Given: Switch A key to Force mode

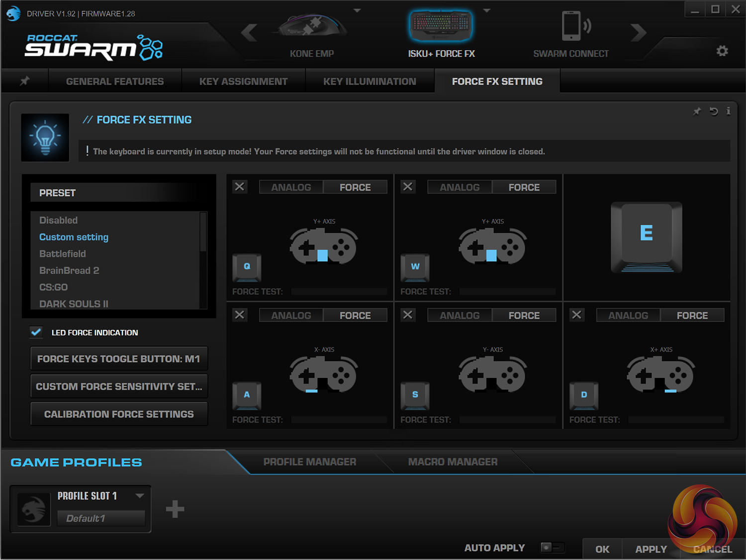Looking at the screenshot, I should 355,315.
